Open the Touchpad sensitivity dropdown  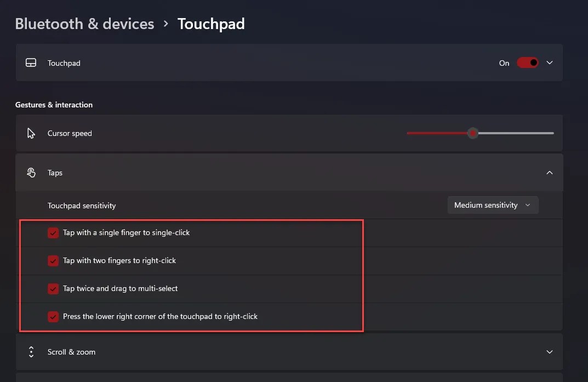click(x=492, y=204)
